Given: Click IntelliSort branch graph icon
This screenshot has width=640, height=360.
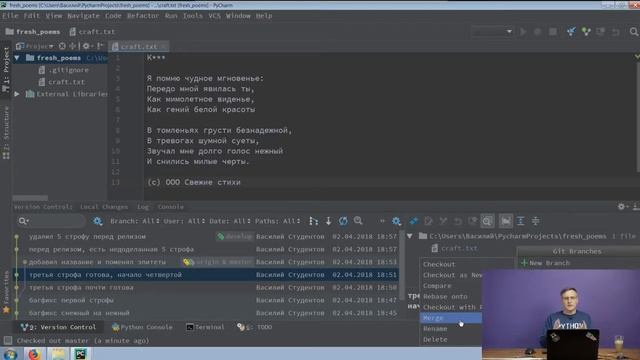Looking at the screenshot, I should pyautogui.click(x=313, y=221).
